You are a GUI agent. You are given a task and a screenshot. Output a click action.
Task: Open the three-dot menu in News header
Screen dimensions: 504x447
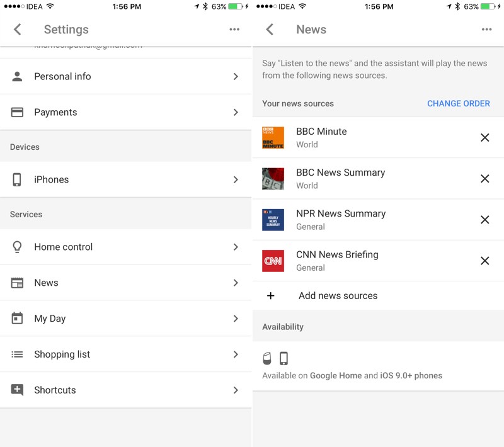click(486, 30)
